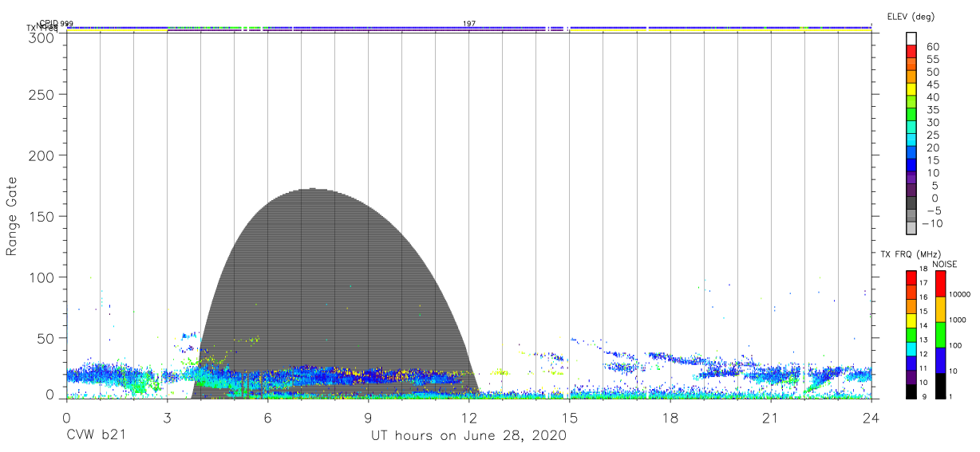Click the dark gray −5–0 ELEV segment
This screenshot has height=452, width=980.
tap(912, 204)
